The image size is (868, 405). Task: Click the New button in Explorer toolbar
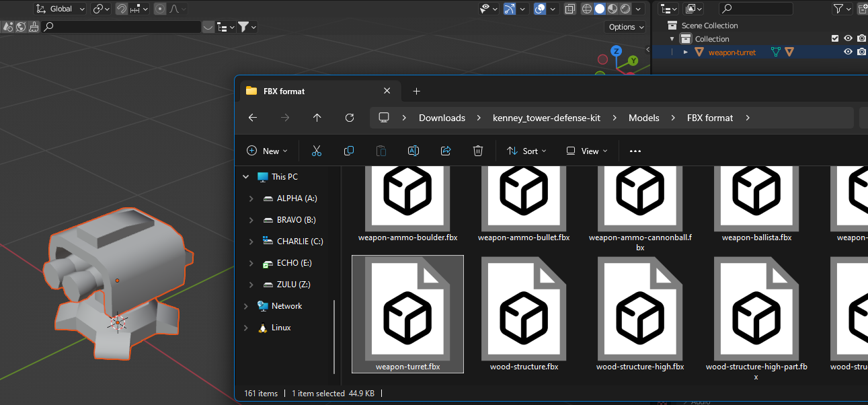tap(267, 151)
